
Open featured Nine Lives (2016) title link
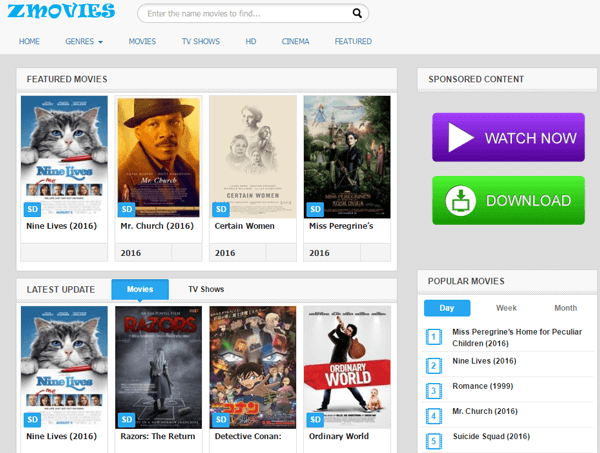[61, 226]
